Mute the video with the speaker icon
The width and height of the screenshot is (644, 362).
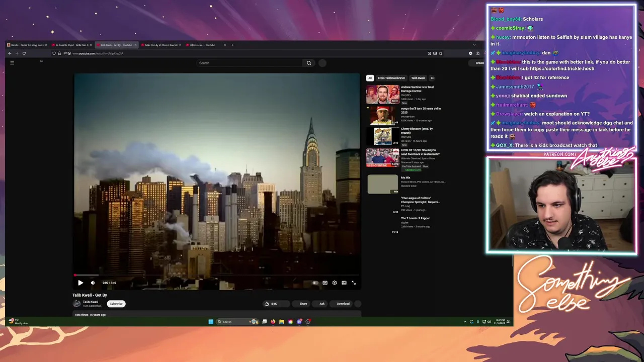93,283
